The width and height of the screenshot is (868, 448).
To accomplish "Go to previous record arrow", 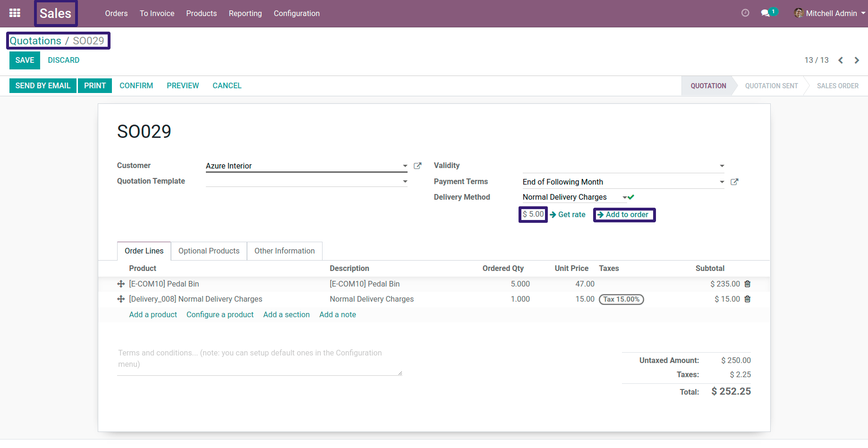I will (x=841, y=60).
